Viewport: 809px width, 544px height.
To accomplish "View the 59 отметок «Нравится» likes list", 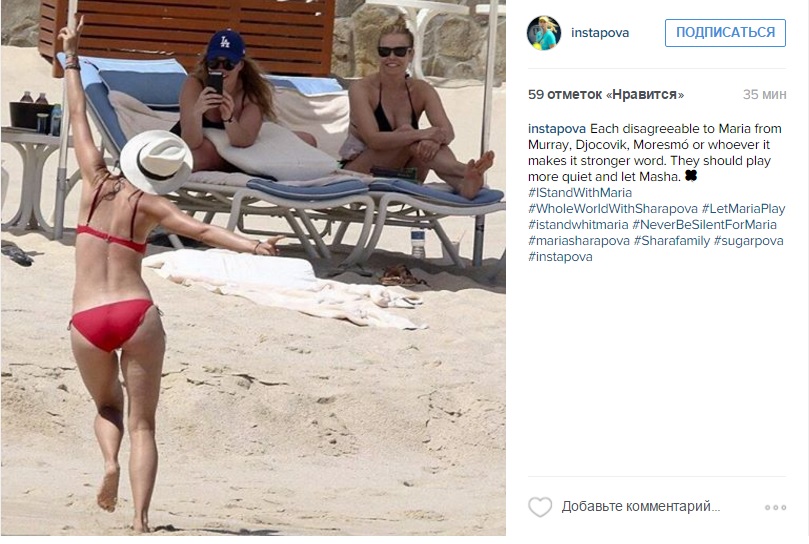I will (x=606, y=94).
